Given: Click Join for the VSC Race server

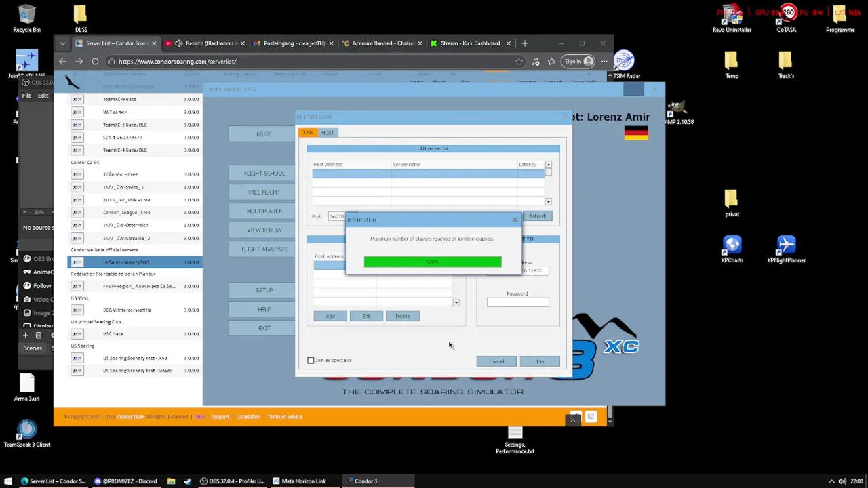Looking at the screenshot, I should (x=77, y=334).
